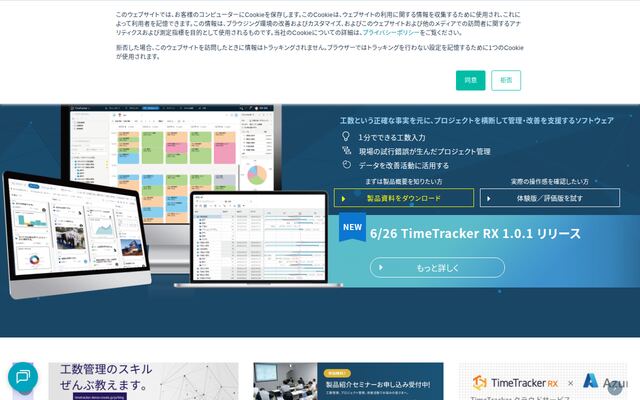Click the clock icon beside データを改善活動に活用する
Viewport: 640px width, 400px height.
pyautogui.click(x=347, y=164)
